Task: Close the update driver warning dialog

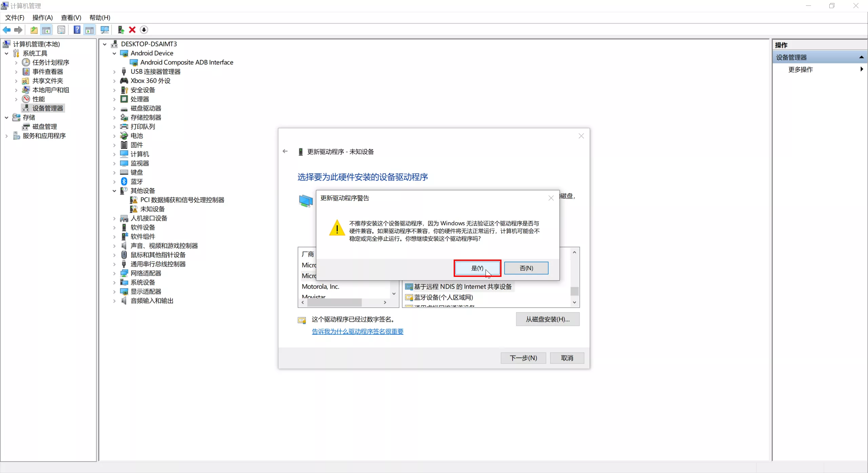Action: tap(551, 198)
